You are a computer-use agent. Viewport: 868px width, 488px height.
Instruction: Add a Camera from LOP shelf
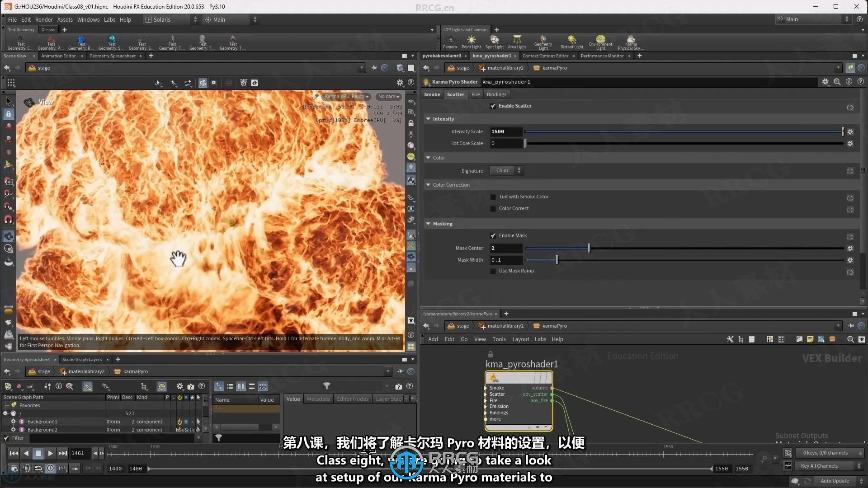[x=449, y=42]
